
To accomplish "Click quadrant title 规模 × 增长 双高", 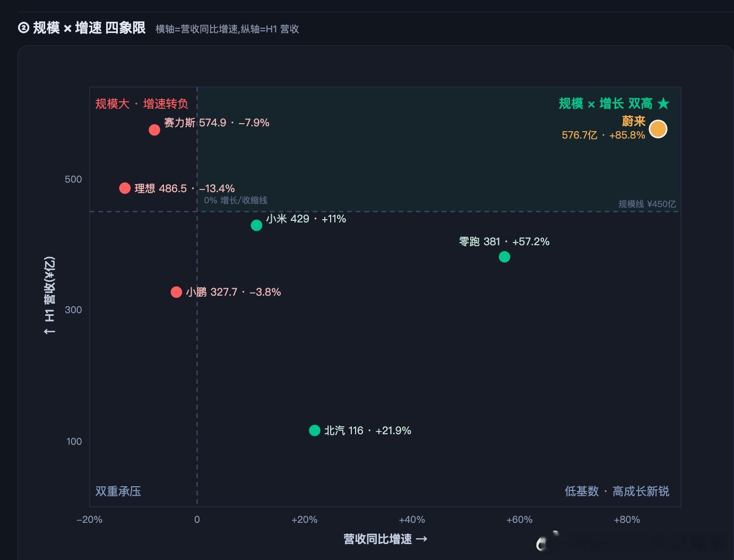I will (x=606, y=104).
